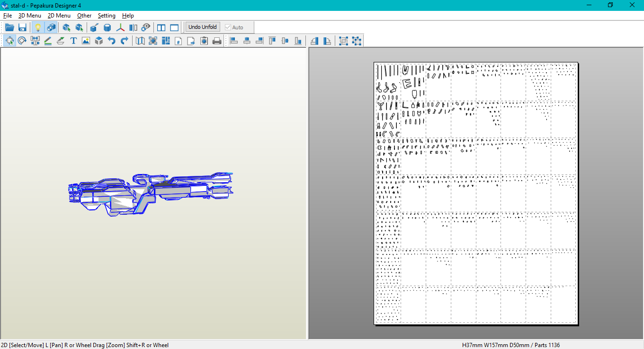Rotate selected parts clockwise
This screenshot has height=349, width=644.
point(327,41)
